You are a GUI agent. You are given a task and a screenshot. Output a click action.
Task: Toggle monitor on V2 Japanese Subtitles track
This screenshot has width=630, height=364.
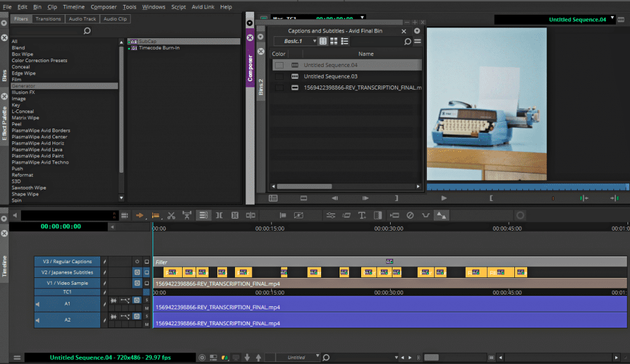pos(146,272)
